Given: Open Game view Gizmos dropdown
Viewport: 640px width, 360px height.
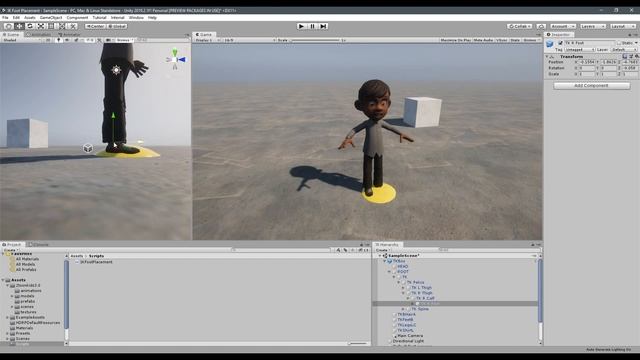Looking at the screenshot, I should 531,40.
